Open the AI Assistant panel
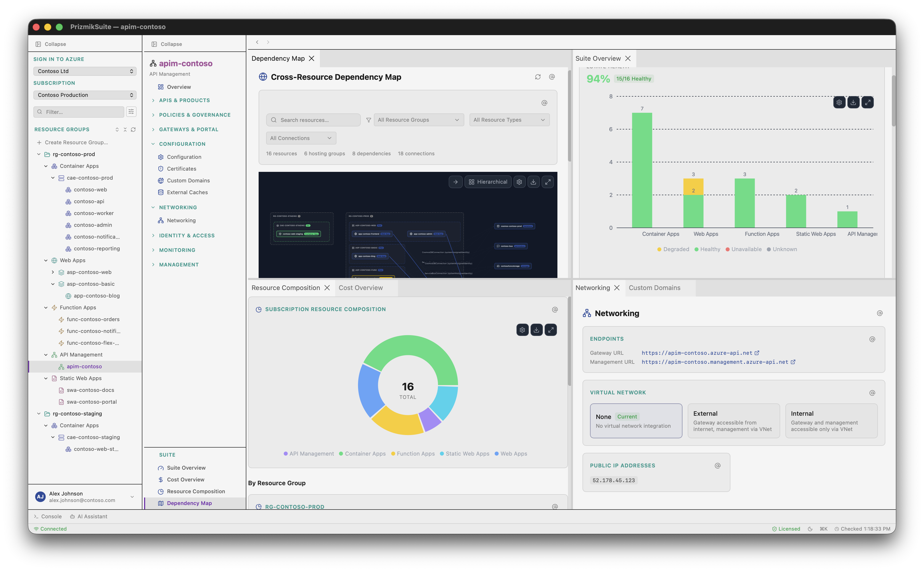The height and width of the screenshot is (571, 924). point(89,517)
